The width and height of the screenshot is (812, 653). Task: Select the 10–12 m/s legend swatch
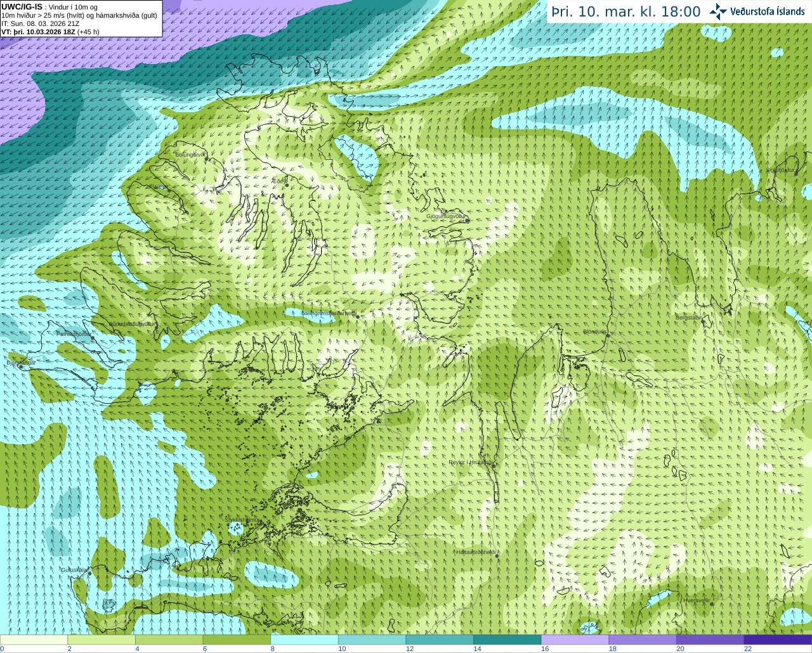tap(372, 640)
